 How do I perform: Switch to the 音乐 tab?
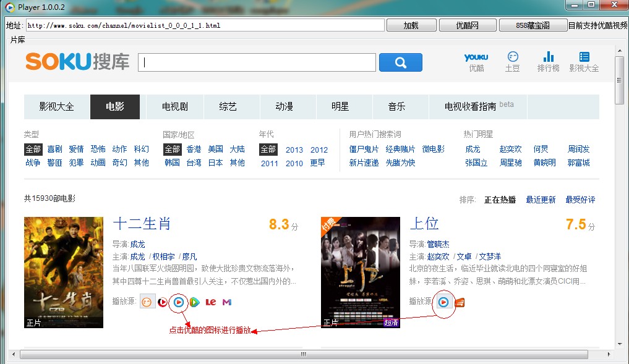click(396, 107)
